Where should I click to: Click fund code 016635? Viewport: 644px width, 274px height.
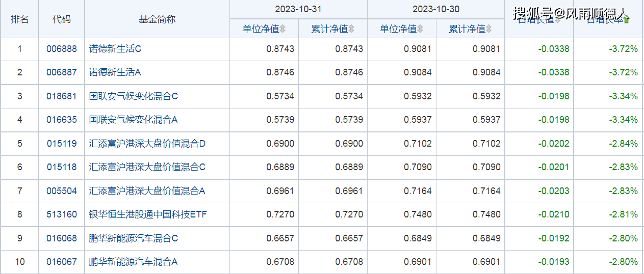pos(62,120)
